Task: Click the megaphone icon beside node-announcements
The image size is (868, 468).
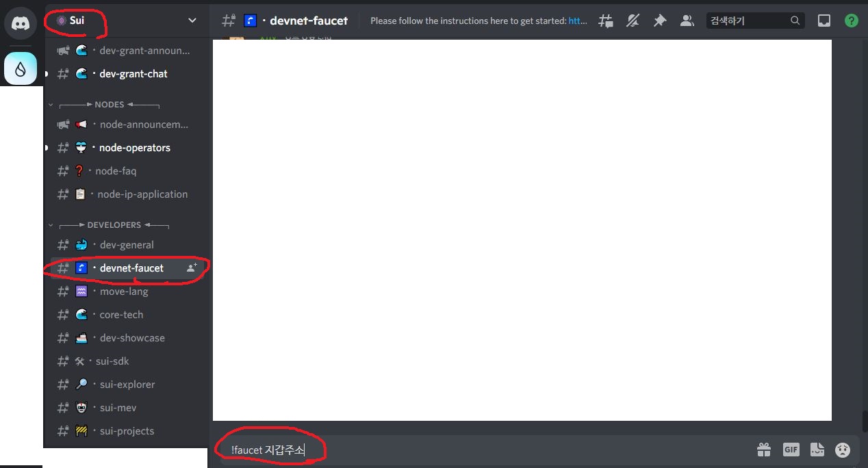Action: click(x=63, y=125)
